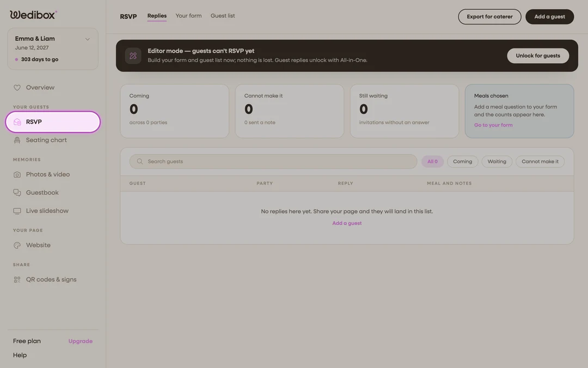This screenshot has height=368, width=588.
Task: Click the Seating chart chair icon
Action: pos(17,140)
